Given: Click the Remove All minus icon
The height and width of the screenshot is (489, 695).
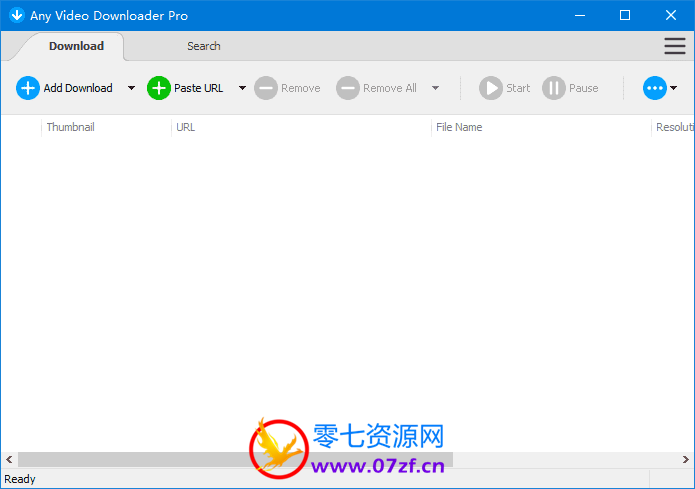Looking at the screenshot, I should (x=347, y=88).
